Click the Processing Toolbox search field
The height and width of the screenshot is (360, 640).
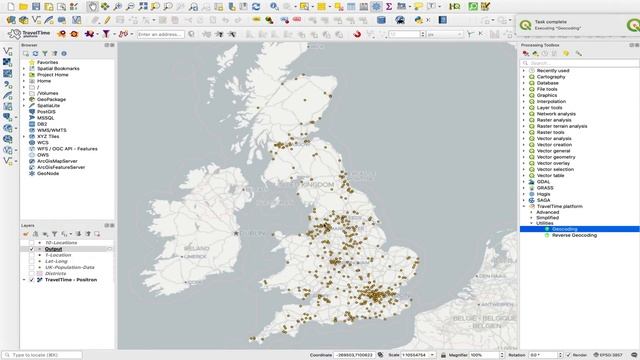[x=579, y=63]
